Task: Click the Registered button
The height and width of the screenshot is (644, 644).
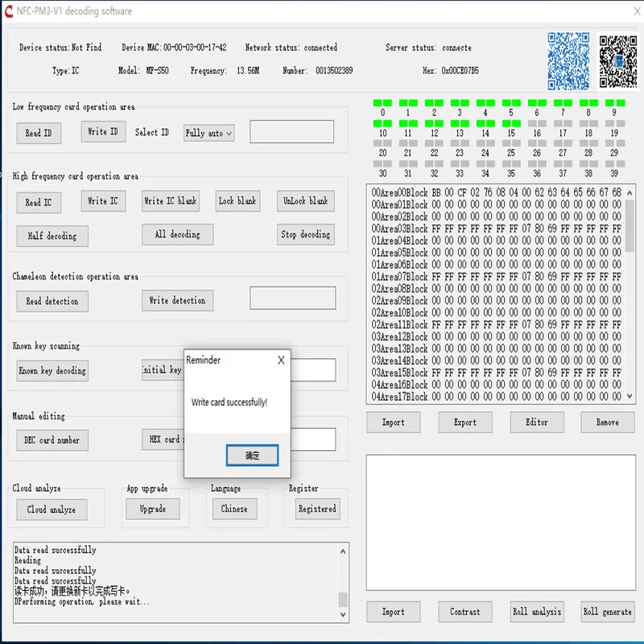Action: click(x=317, y=509)
